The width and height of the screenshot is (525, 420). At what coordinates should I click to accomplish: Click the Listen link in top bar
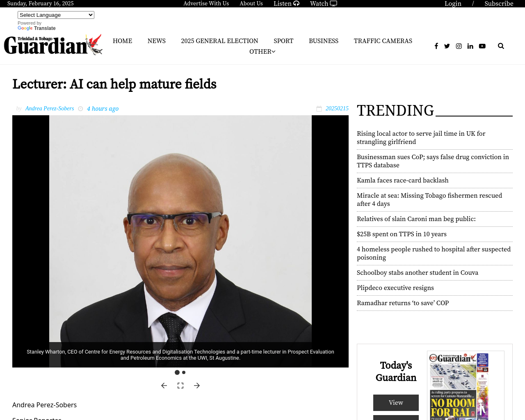(286, 4)
